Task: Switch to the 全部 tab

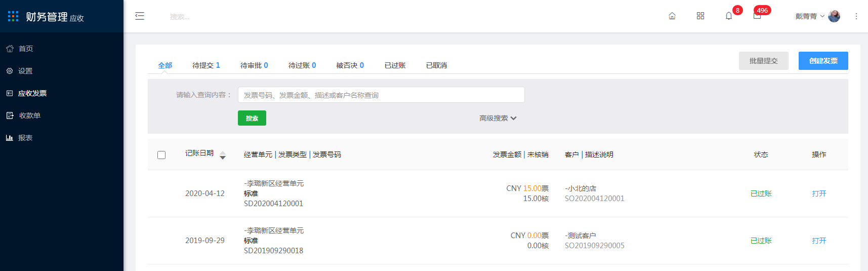Action: [x=165, y=65]
